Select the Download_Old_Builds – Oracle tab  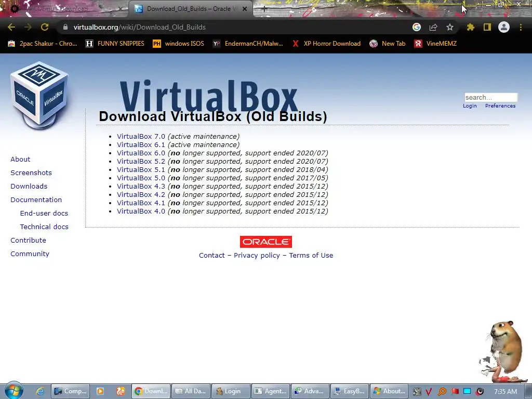191,9
